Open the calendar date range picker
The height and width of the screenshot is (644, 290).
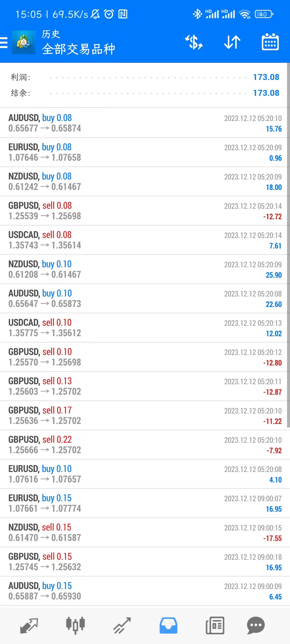pos(270,42)
